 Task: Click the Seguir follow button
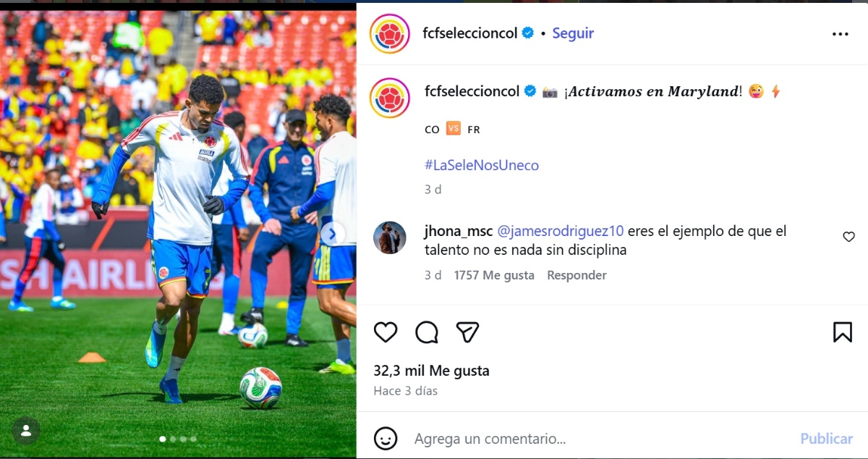click(x=573, y=33)
